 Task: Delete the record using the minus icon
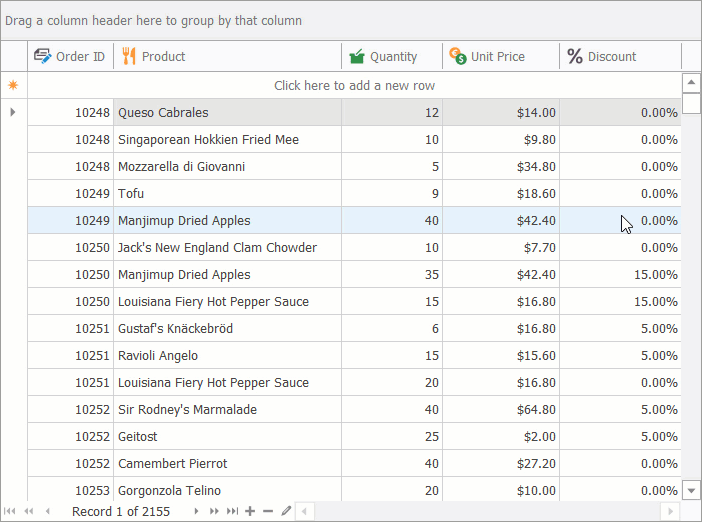pyautogui.click(x=268, y=511)
